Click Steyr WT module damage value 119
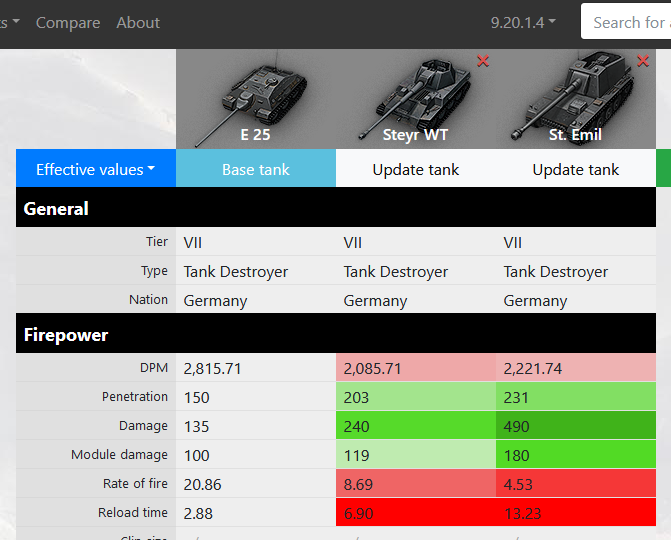 (356, 455)
